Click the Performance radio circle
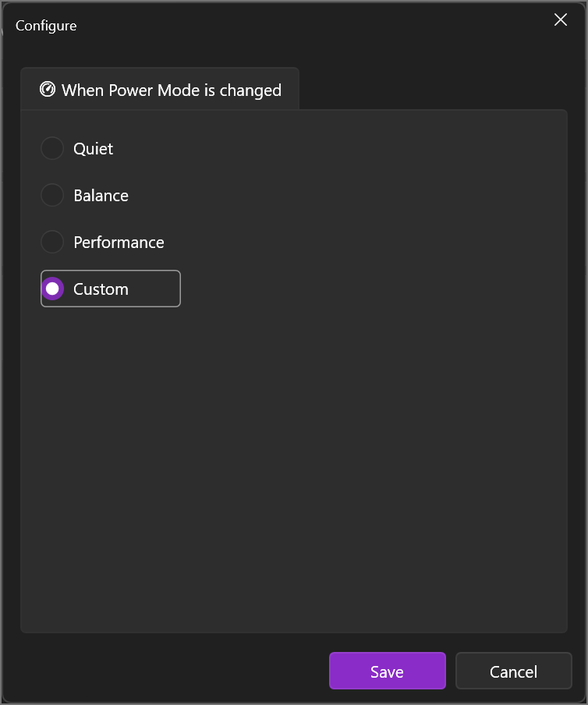This screenshot has width=588, height=705. click(52, 242)
